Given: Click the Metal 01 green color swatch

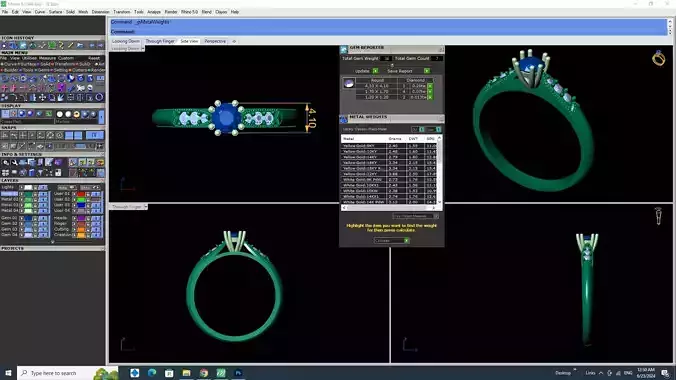Looking at the screenshot, I should [28, 194].
